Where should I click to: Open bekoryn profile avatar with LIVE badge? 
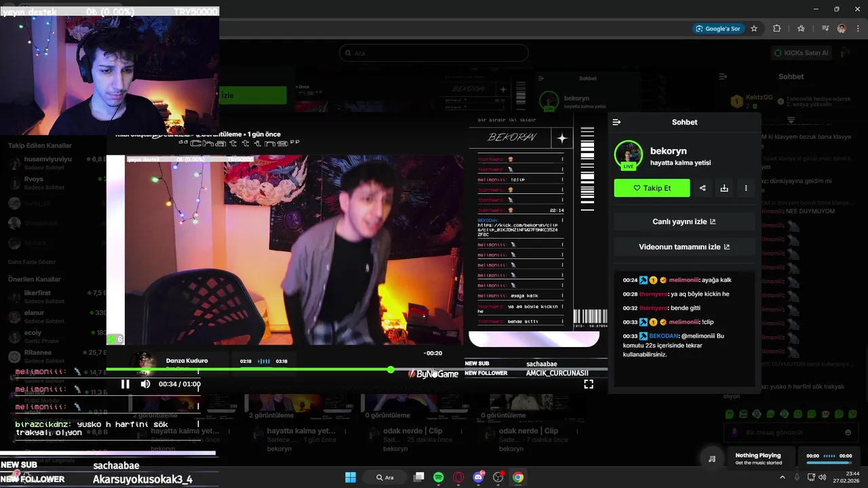click(x=629, y=155)
